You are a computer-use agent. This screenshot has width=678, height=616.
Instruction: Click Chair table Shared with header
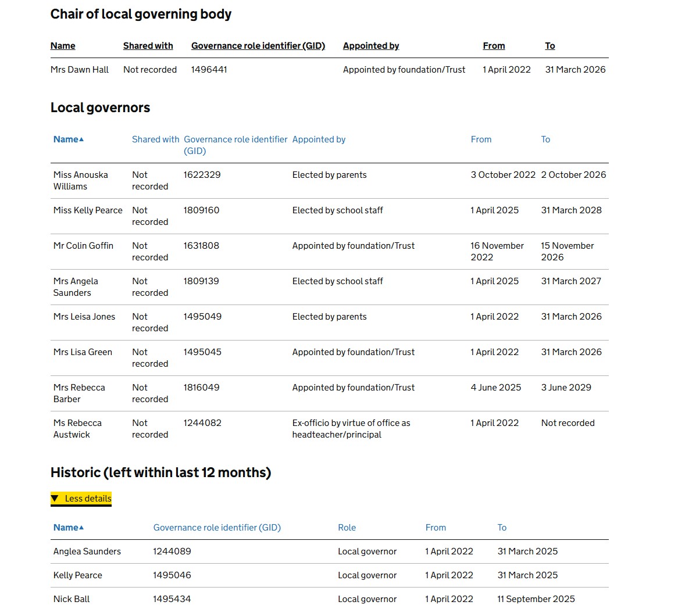[148, 46]
